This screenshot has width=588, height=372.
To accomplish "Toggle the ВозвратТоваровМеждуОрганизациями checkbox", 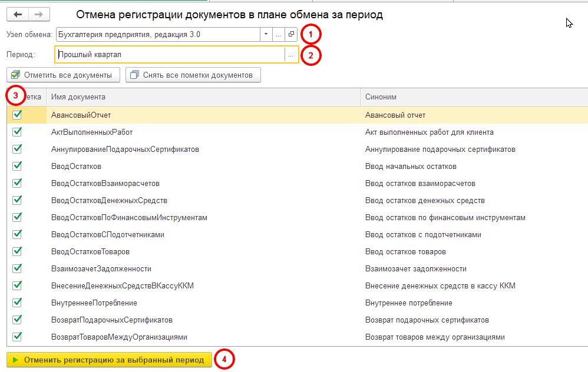I will (x=17, y=337).
